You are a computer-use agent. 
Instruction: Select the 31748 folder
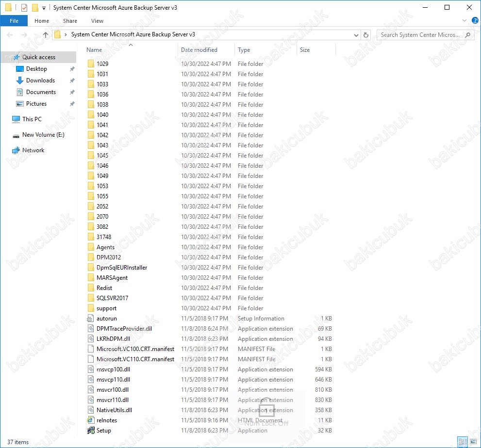point(104,237)
